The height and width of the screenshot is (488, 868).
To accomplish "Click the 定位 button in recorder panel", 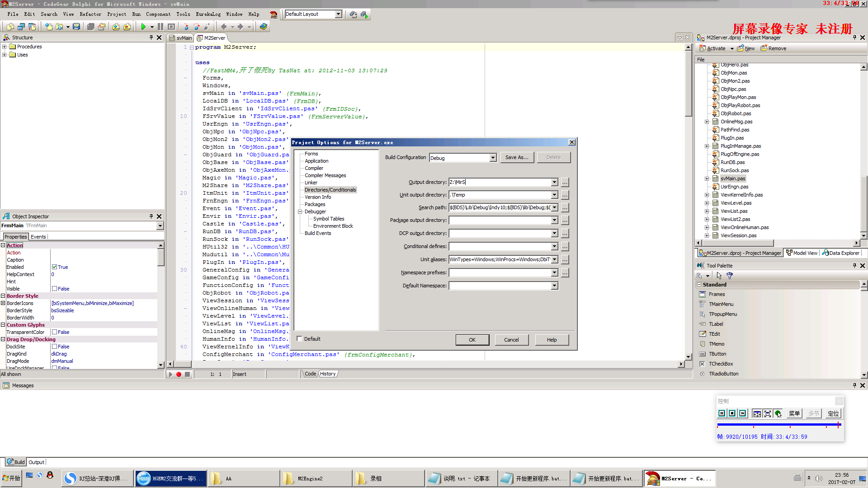I will [833, 413].
